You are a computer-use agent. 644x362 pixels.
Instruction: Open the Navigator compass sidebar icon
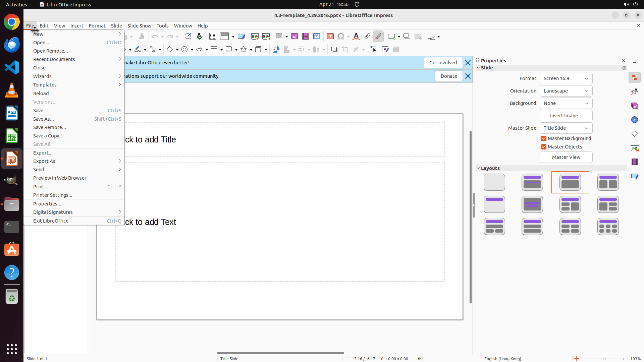point(634,120)
